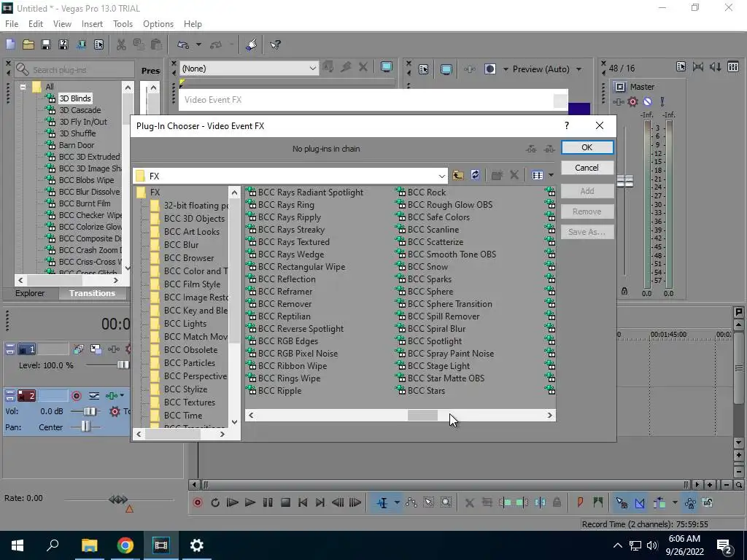Click the plug-in list horizontal scrollbar thumb
The height and width of the screenshot is (560, 747).
pos(422,415)
